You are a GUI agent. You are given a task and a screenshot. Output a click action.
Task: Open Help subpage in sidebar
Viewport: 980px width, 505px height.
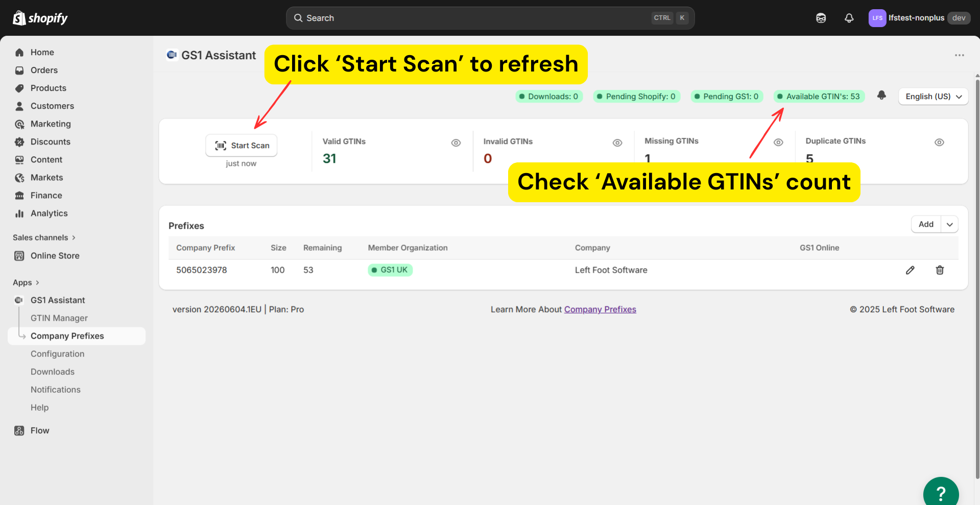click(x=39, y=407)
